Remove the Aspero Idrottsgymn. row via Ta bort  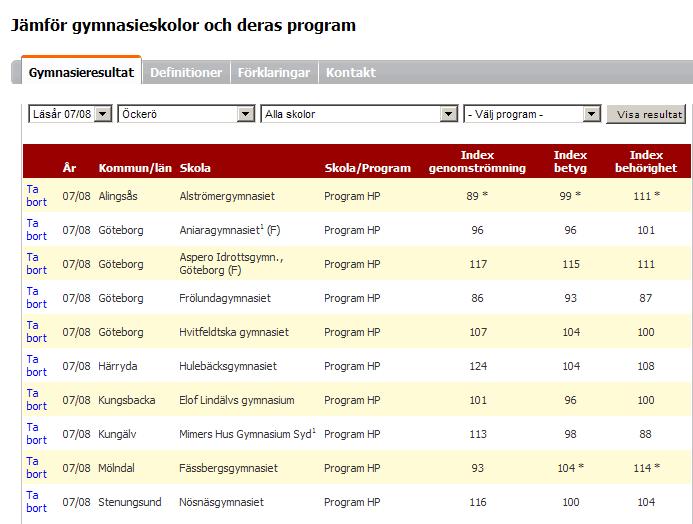36,264
